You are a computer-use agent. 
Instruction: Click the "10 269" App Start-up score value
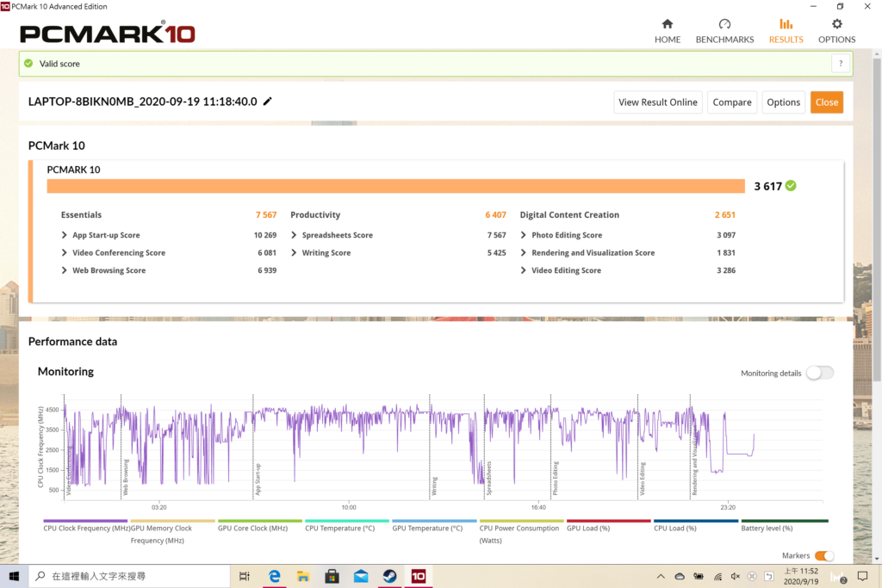coord(265,235)
